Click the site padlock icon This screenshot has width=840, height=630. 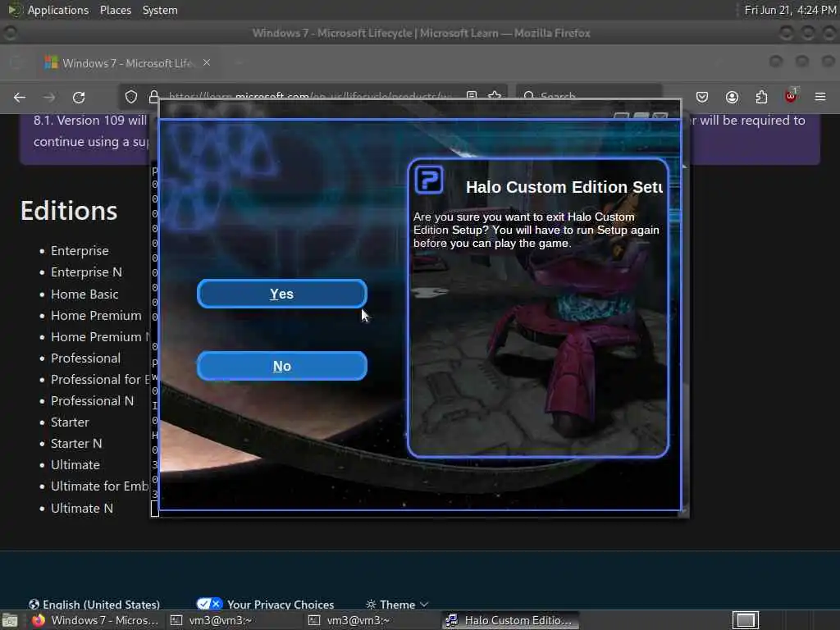point(153,97)
